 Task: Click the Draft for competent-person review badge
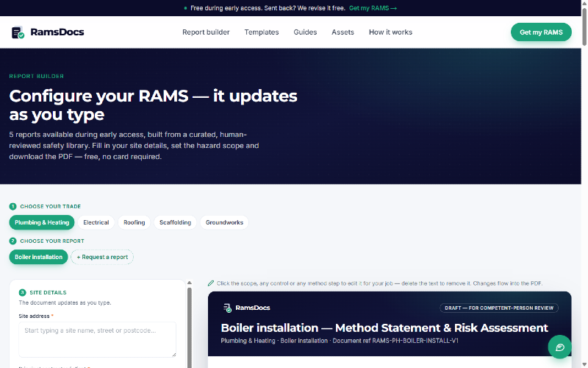499,308
